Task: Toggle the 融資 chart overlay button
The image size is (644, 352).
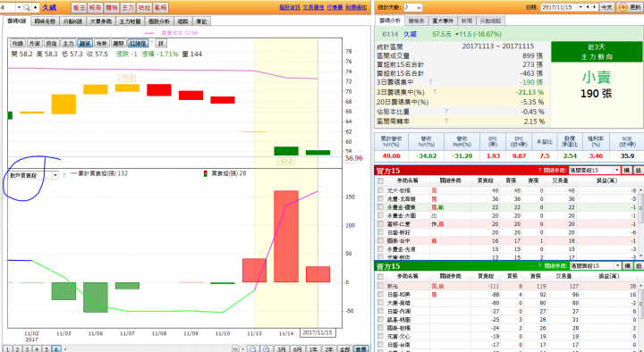Action: point(85,43)
